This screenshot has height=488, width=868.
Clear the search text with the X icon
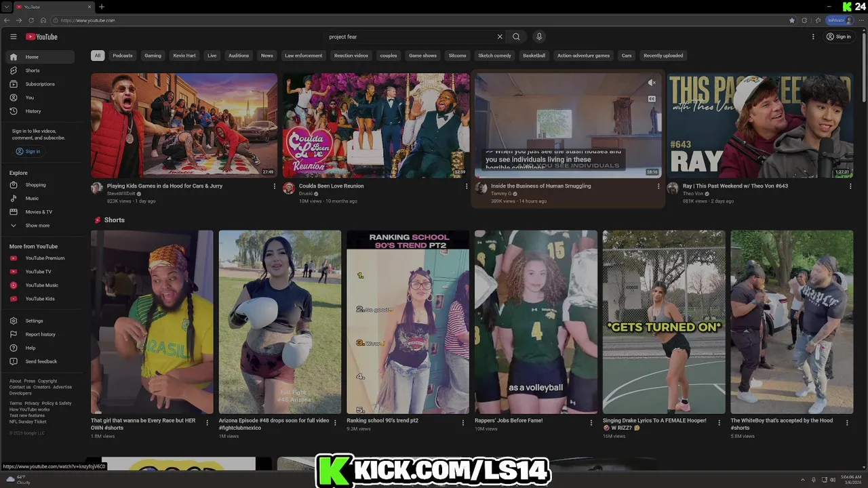click(500, 37)
